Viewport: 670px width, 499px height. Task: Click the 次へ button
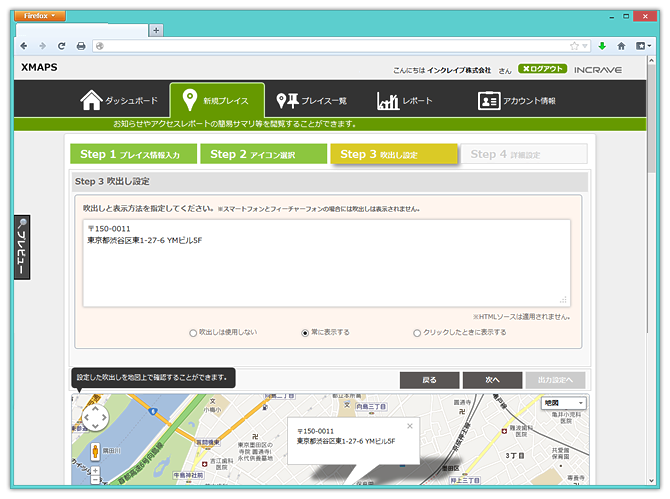[492, 380]
